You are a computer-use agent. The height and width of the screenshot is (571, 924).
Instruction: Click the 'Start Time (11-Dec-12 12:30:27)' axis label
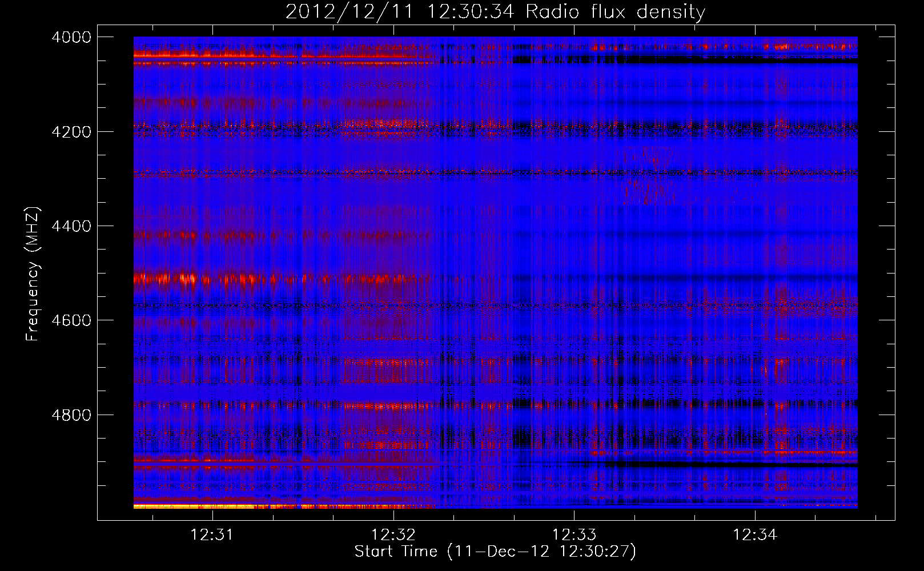495,552
